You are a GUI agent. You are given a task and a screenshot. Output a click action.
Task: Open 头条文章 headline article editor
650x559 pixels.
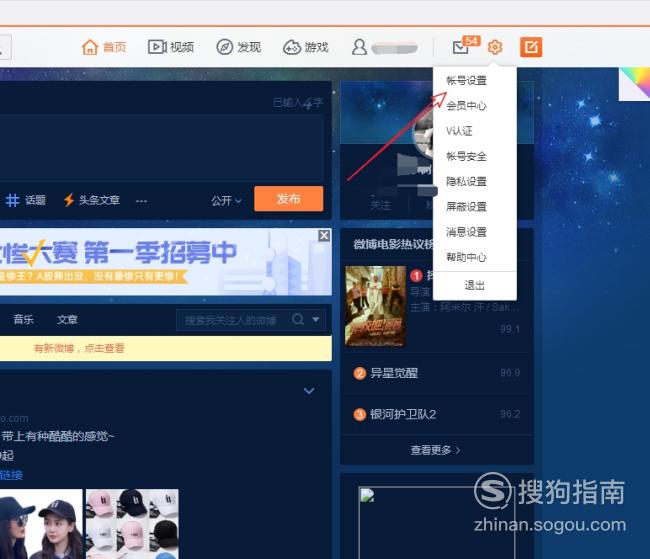[x=92, y=200]
